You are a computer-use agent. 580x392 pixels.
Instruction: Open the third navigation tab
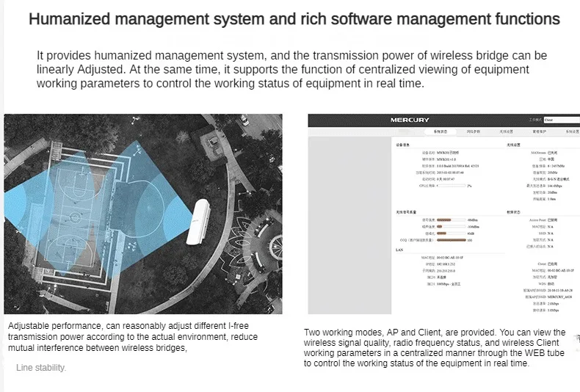[506, 131]
